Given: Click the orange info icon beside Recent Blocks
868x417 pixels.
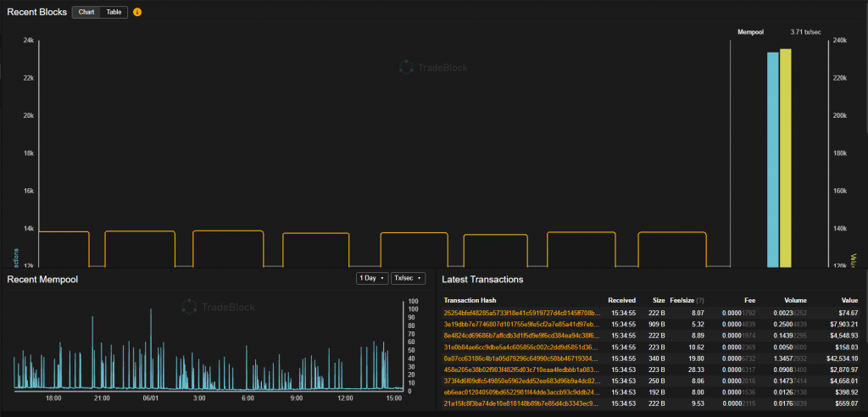Looking at the screenshot, I should pos(137,13).
